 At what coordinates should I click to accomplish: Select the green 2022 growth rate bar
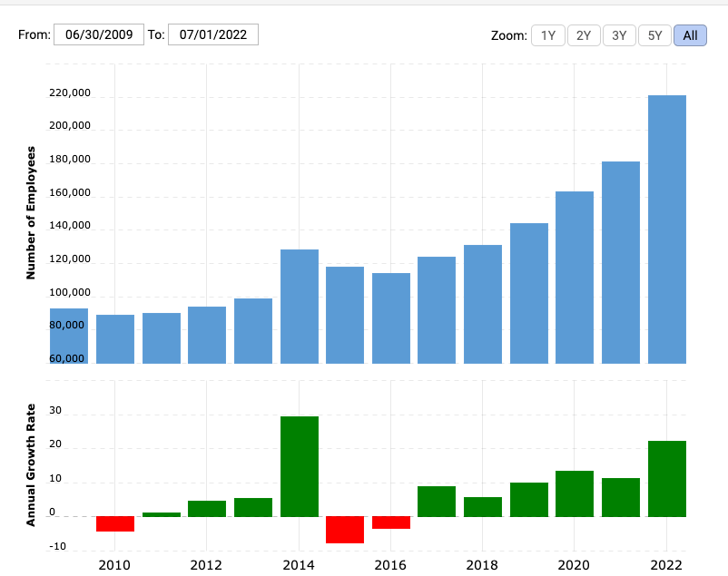click(666, 478)
